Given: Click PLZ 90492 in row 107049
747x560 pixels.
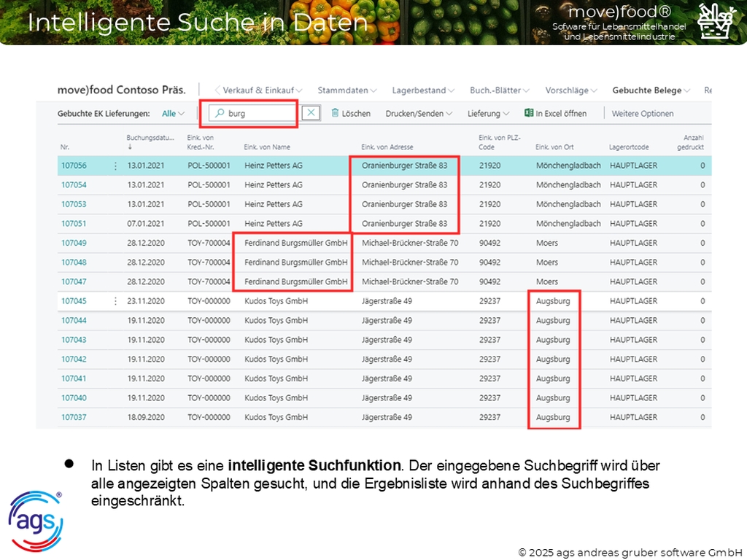Looking at the screenshot, I should click(x=489, y=243).
